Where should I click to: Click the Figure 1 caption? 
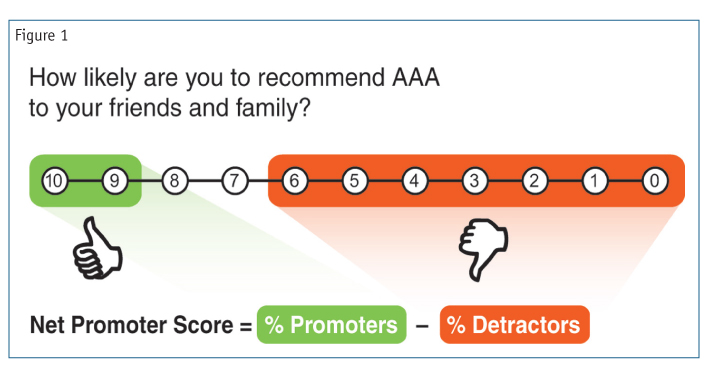(x=41, y=36)
